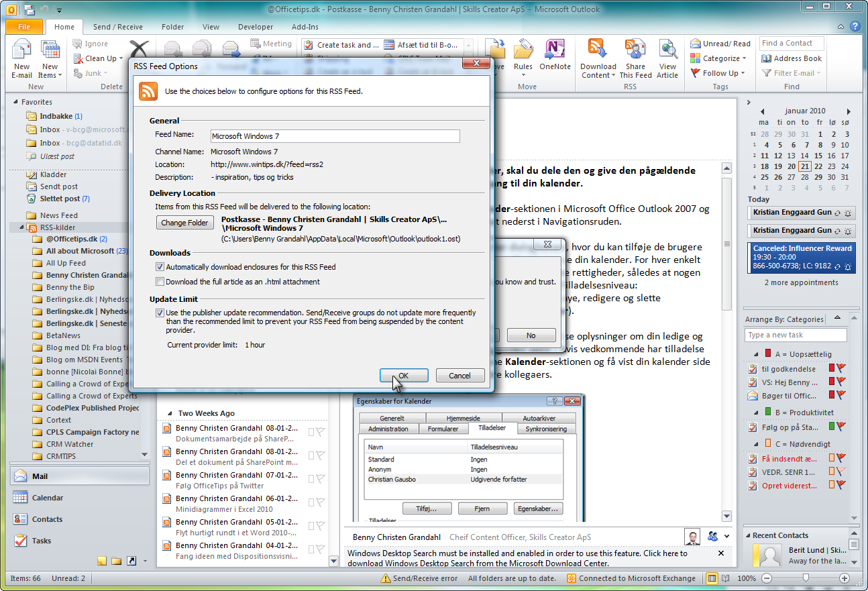This screenshot has width=868, height=591.
Task: Click the Feed Name text field
Action: 335,136
